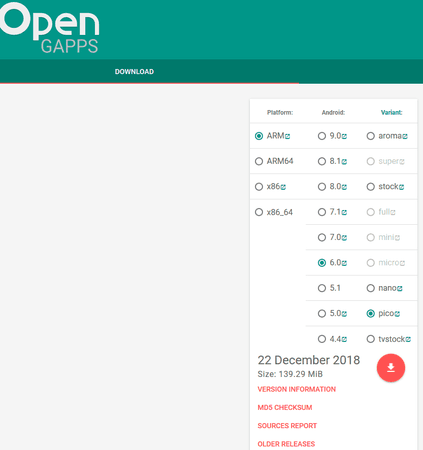Open the VERSION INFORMATION link

[x=296, y=389]
